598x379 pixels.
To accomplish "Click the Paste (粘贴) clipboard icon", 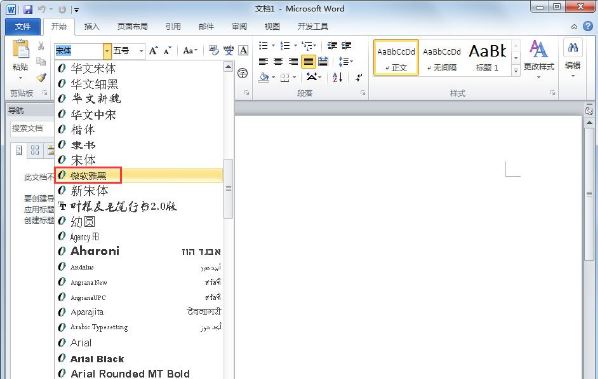I will 20,49.
